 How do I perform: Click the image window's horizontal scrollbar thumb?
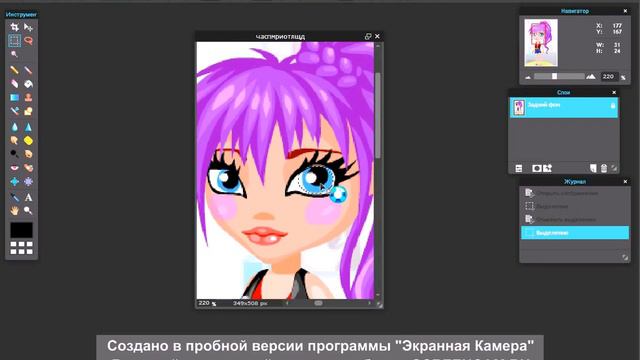[x=318, y=303]
